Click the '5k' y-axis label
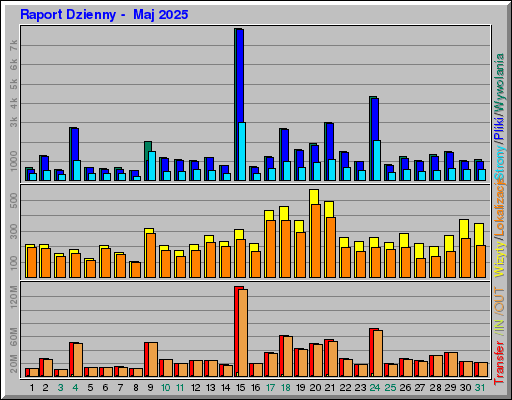Image resolution: width=512 pixels, height=400 pixels. point(14,84)
